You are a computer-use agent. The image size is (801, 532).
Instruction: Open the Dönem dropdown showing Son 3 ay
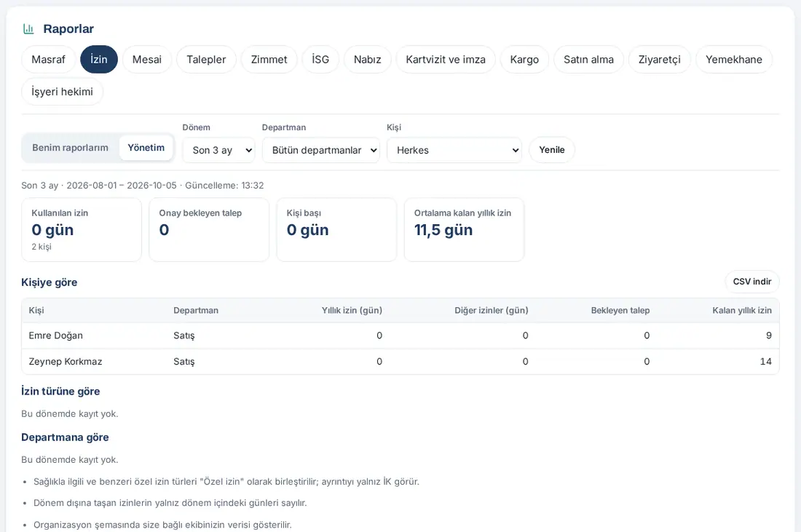218,150
